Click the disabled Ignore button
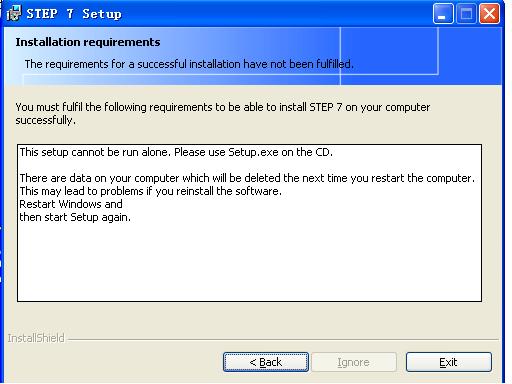The width and height of the screenshot is (512, 384). click(354, 362)
